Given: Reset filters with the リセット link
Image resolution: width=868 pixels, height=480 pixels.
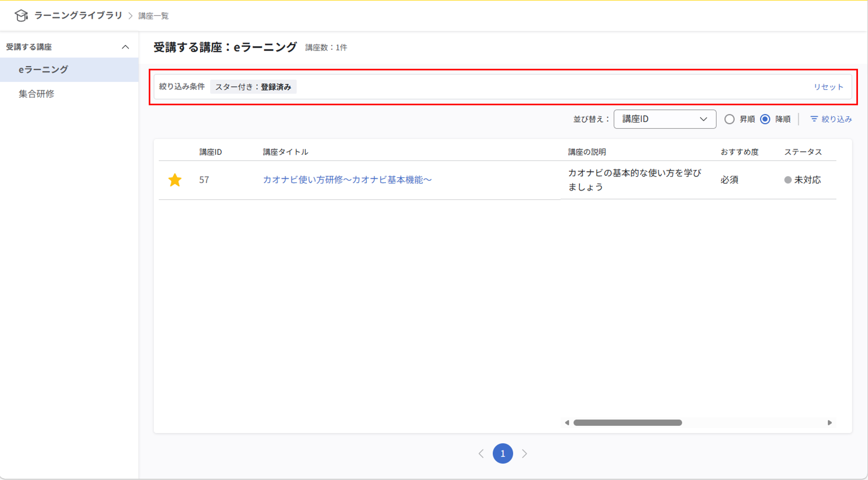Looking at the screenshot, I should [829, 87].
